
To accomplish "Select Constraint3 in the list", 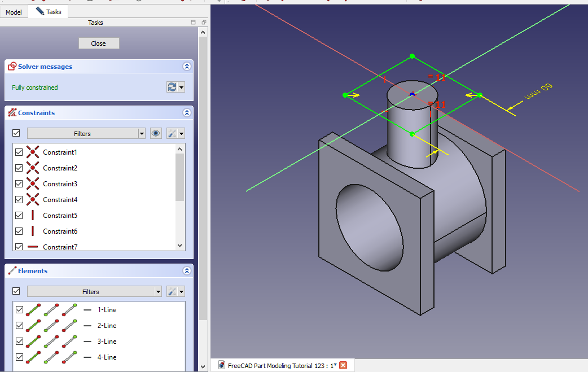I will point(60,184).
